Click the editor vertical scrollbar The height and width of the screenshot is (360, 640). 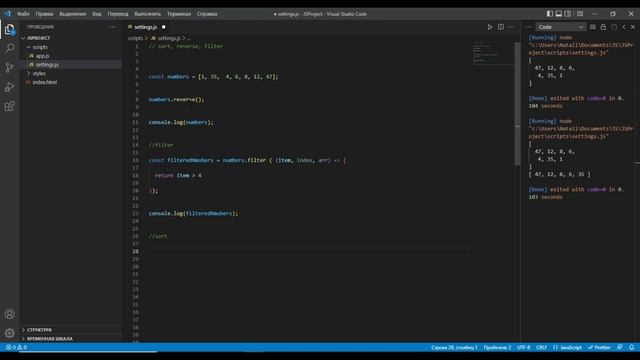pyautogui.click(x=518, y=104)
